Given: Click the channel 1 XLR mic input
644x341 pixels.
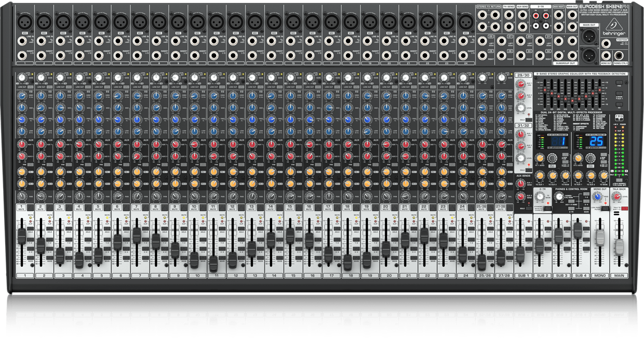Looking at the screenshot, I should pyautogui.click(x=24, y=22).
